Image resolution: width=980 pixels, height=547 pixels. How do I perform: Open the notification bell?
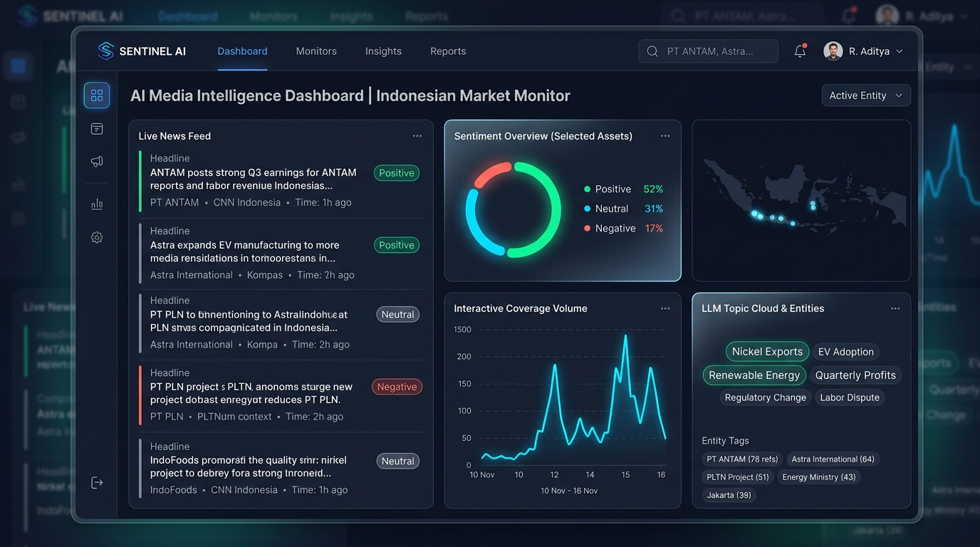pyautogui.click(x=800, y=51)
